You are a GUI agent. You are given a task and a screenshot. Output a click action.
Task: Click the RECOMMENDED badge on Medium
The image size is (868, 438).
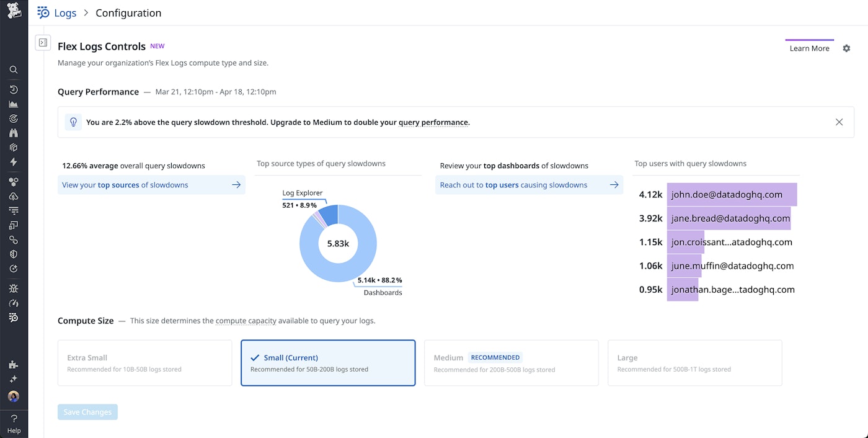(495, 357)
